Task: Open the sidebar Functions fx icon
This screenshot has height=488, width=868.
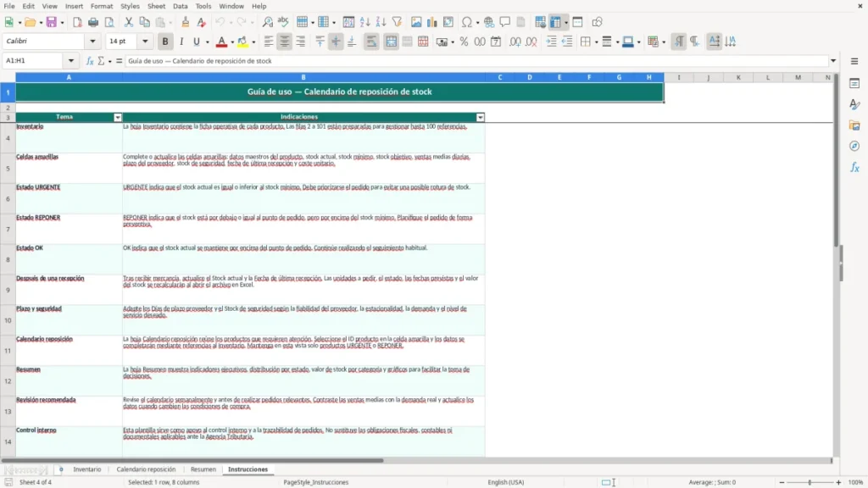Action: point(854,167)
